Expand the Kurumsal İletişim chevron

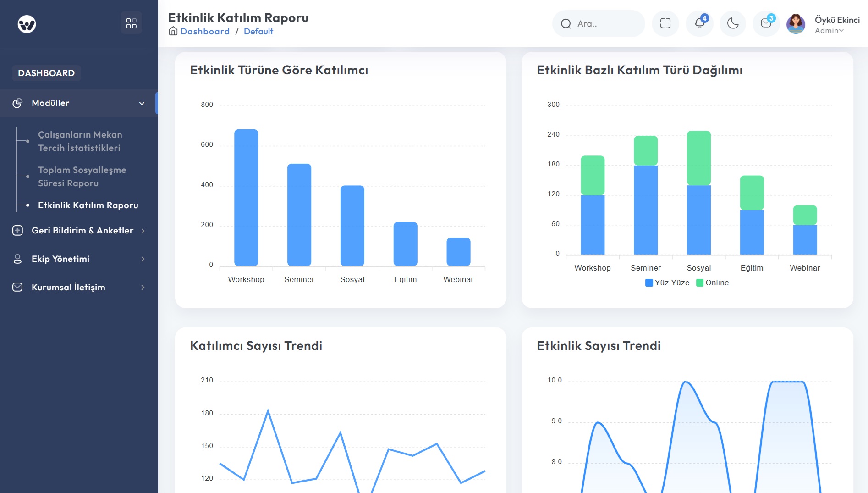pos(143,288)
